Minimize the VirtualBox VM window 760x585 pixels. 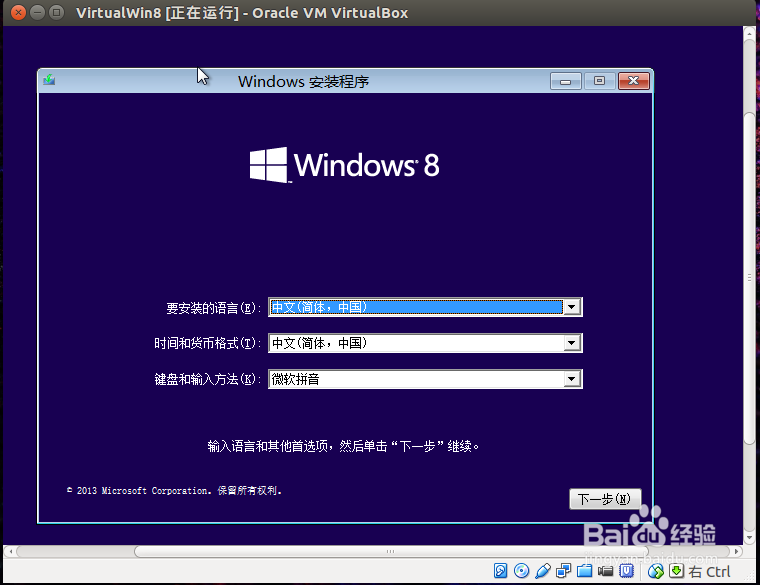click(x=37, y=12)
